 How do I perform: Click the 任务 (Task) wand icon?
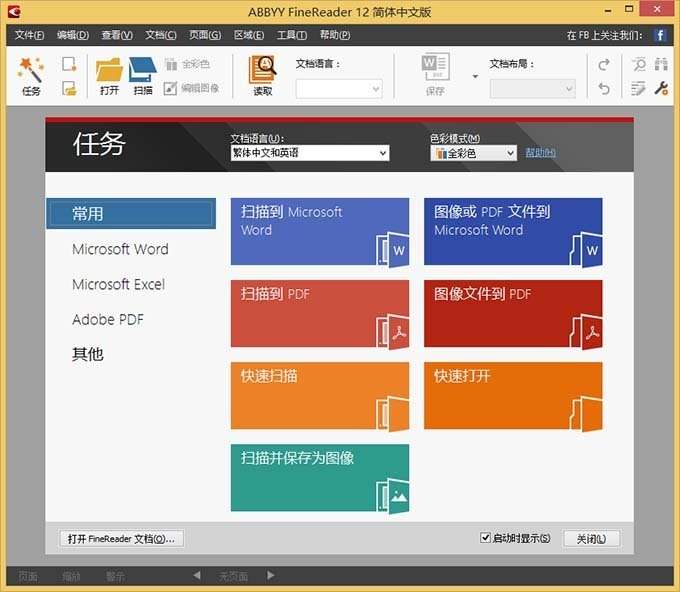[x=31, y=72]
